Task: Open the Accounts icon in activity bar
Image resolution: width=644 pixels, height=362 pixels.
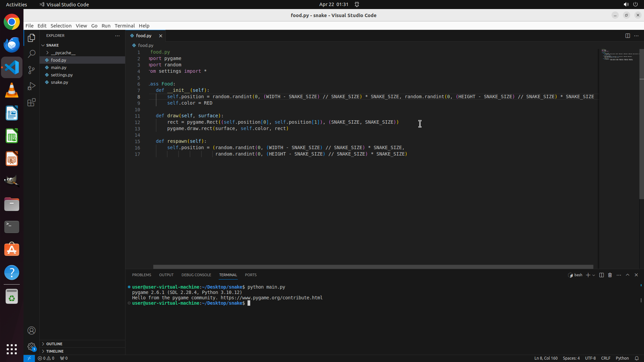Action: coord(32,330)
